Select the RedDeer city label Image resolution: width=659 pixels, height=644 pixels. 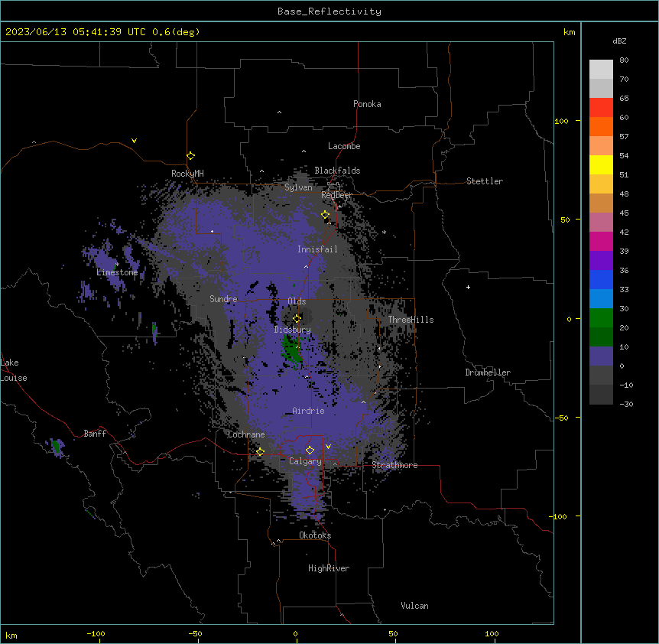[336, 195]
